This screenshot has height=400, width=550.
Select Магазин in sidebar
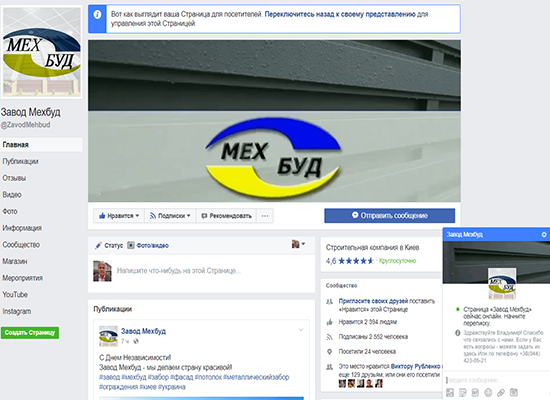15,261
